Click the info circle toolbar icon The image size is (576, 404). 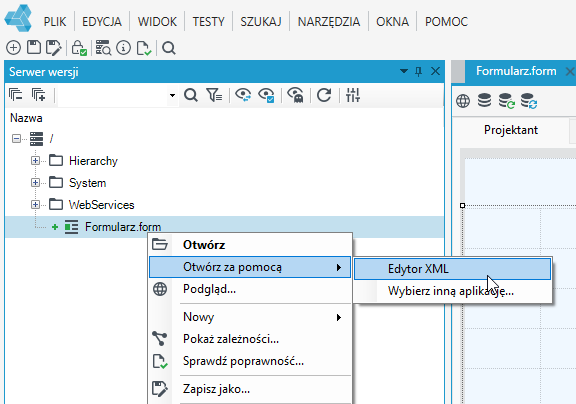(x=123, y=48)
